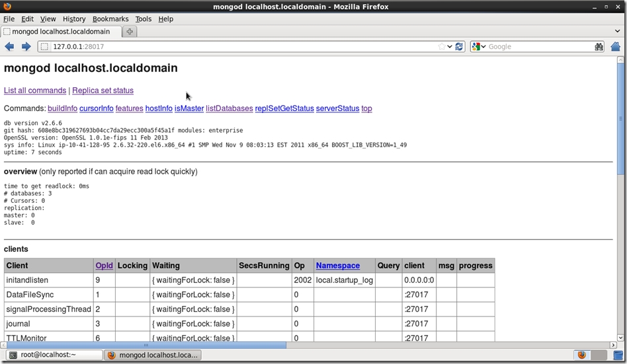Open the Replica set status link
Viewport: 627px width, 364px height.
pyautogui.click(x=103, y=91)
